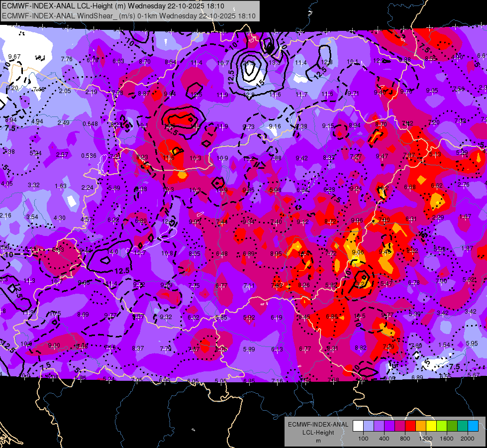
Task: Click the legend tick label 100
Action: [x=363, y=439]
